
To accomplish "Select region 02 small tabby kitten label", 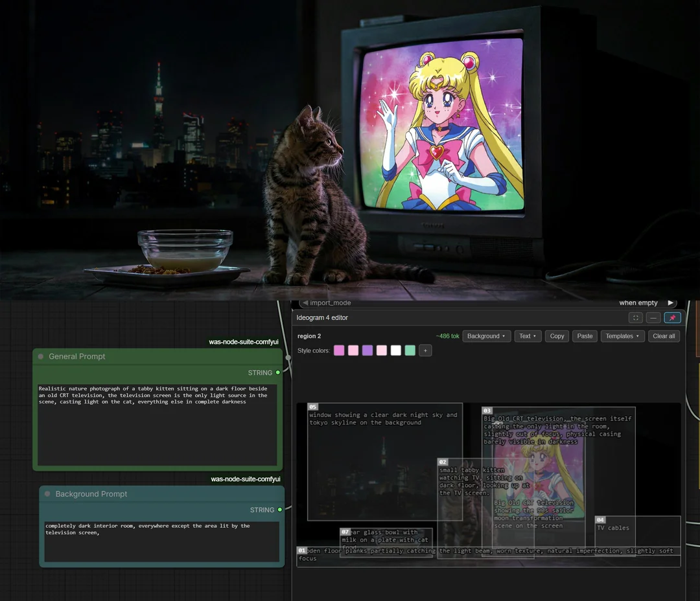I will [x=443, y=462].
